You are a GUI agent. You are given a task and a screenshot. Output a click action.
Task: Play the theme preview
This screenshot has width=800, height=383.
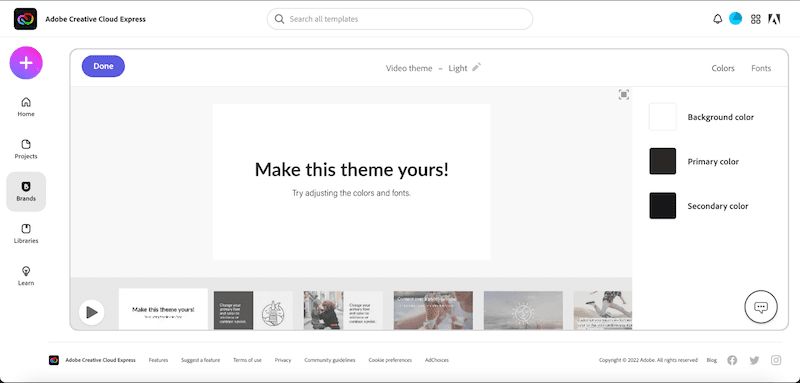coord(92,312)
